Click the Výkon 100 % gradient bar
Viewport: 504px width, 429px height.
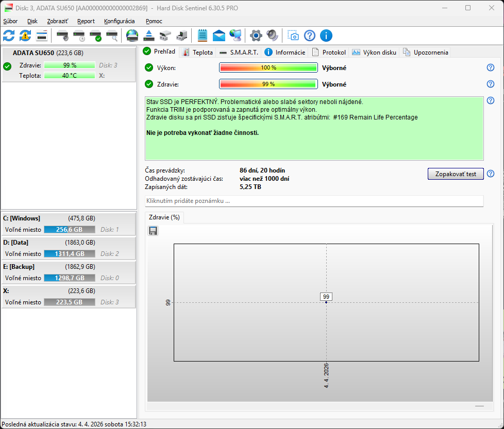point(268,68)
